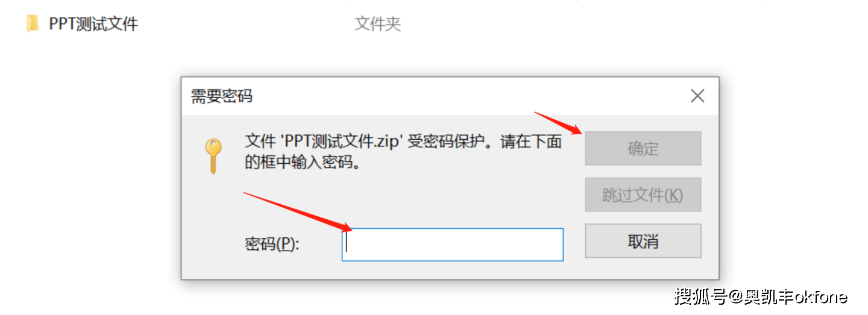
Task: Click the golden key icon in dialog
Action: click(213, 156)
